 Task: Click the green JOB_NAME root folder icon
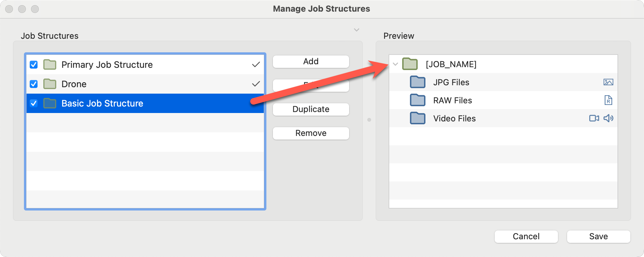click(x=410, y=64)
